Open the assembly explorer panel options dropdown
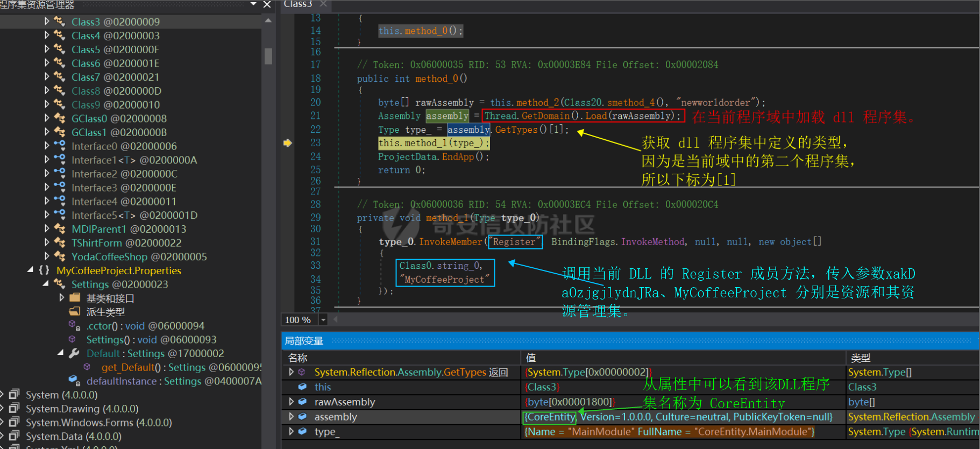Screen dimensions: 980x449 253,4
